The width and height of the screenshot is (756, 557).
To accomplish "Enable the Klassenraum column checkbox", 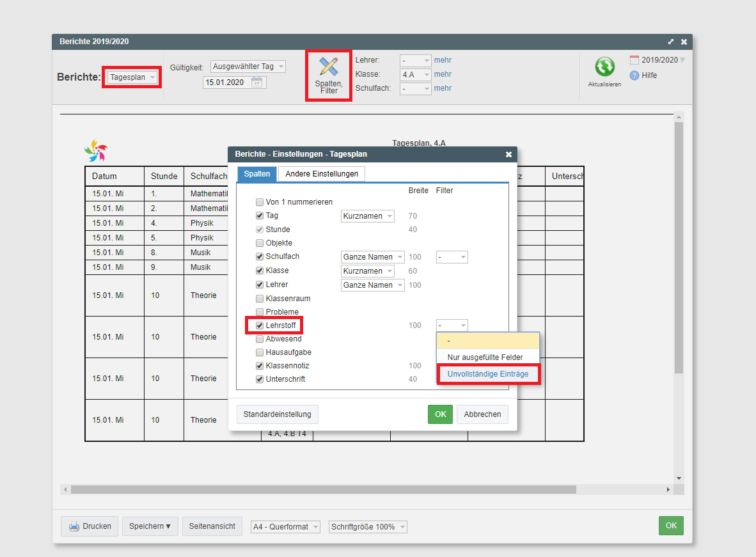I will pyautogui.click(x=260, y=299).
